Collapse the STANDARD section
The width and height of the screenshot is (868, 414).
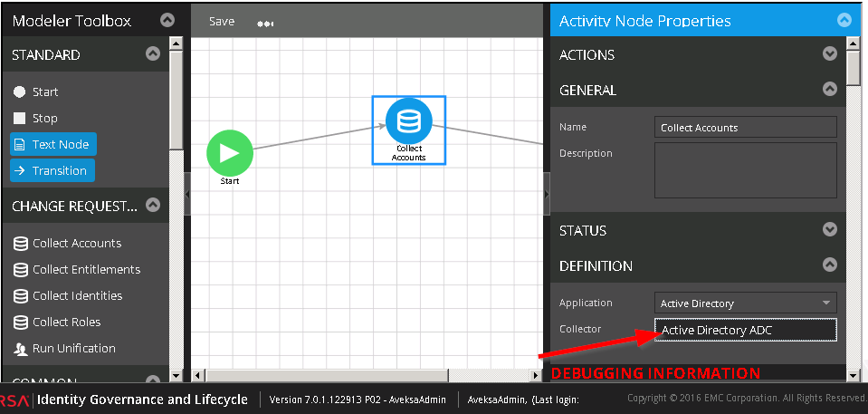pos(153,53)
